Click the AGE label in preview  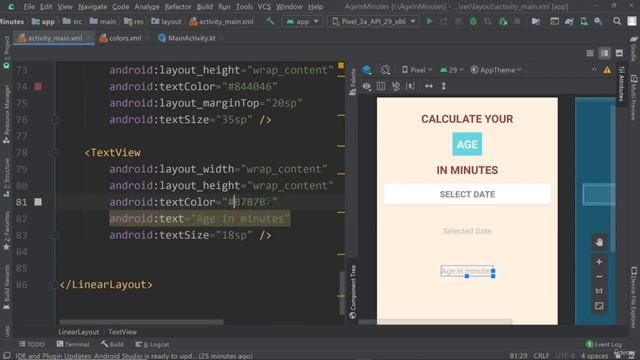pos(467,144)
